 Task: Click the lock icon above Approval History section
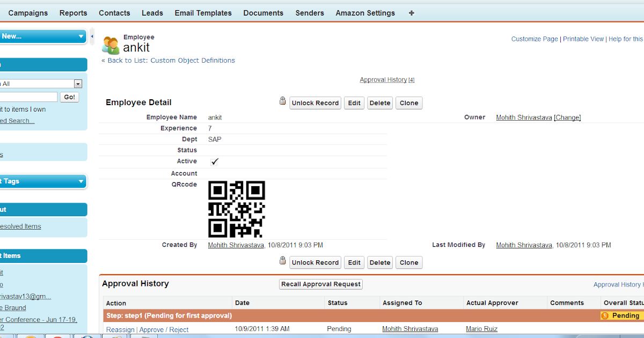coord(283,260)
